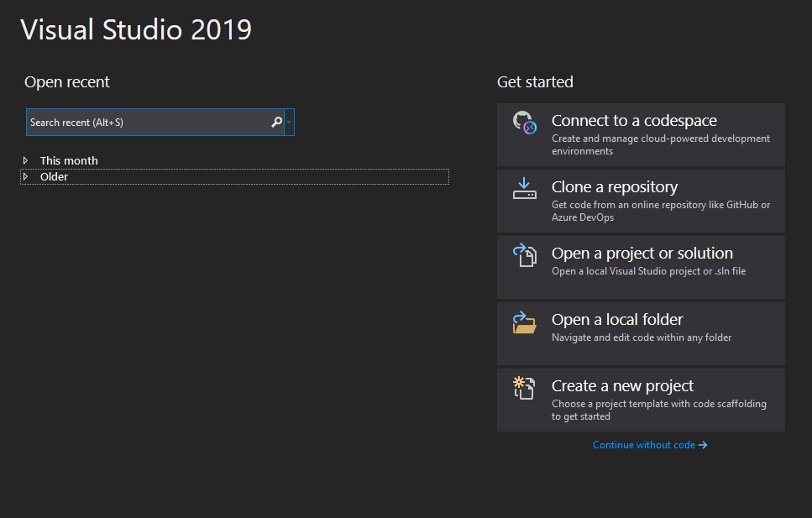
Task: Click the Clone a repository download icon
Action: [x=524, y=188]
